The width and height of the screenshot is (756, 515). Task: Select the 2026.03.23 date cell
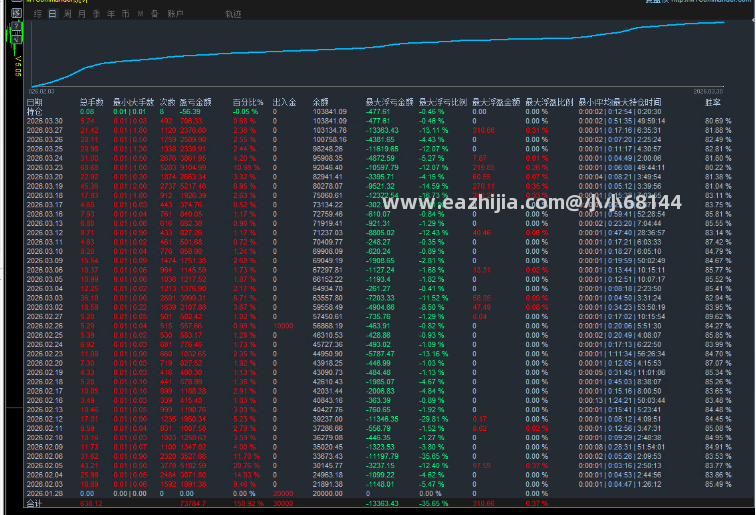(44, 168)
